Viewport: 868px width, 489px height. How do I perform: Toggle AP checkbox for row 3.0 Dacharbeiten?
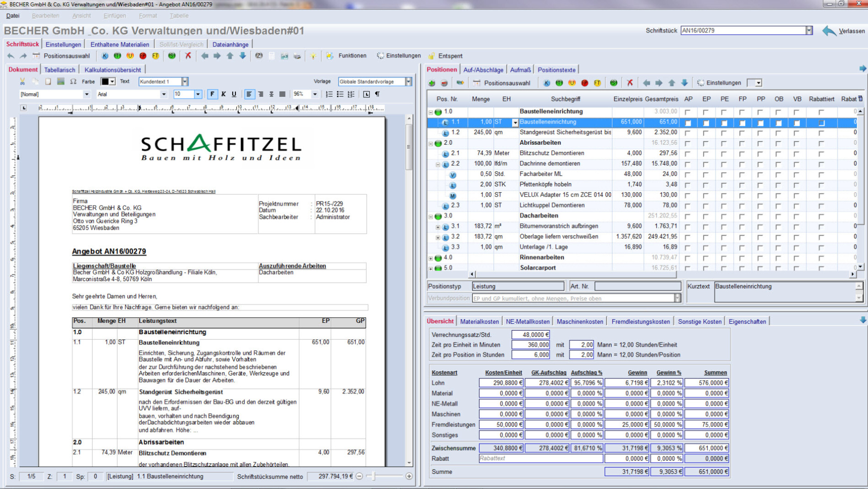point(688,217)
